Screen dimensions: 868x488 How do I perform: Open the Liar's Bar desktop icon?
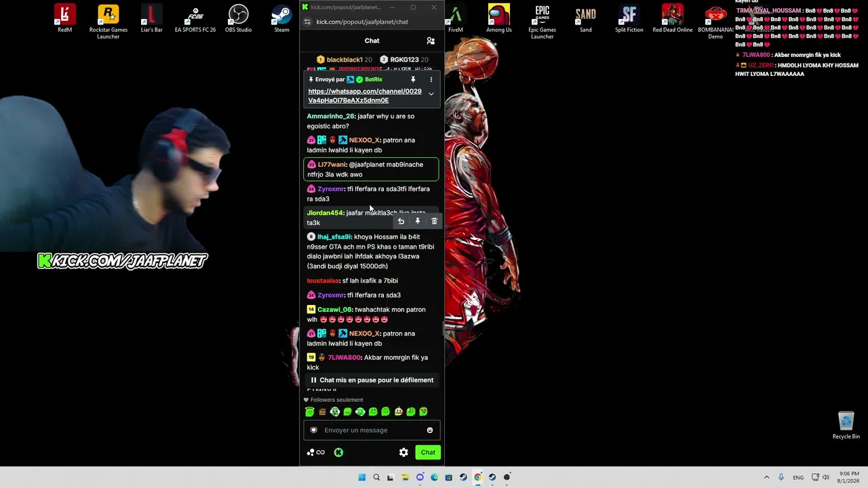[151, 18]
